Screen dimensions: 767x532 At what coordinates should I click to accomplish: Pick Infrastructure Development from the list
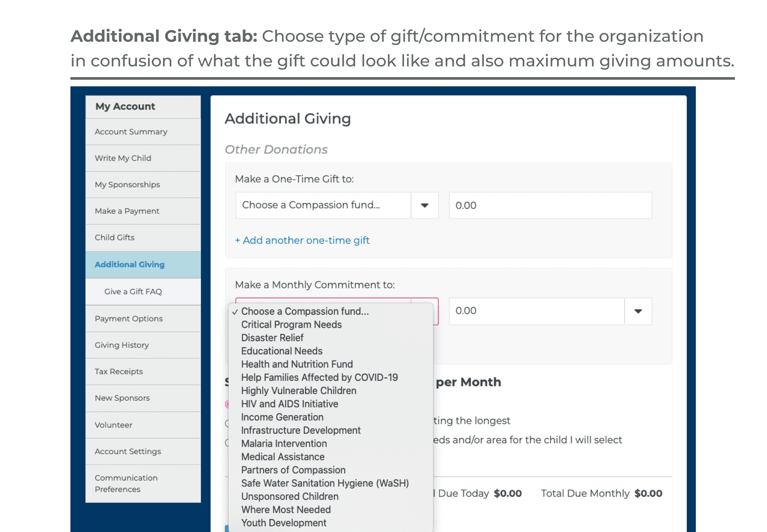pyautogui.click(x=331, y=431)
